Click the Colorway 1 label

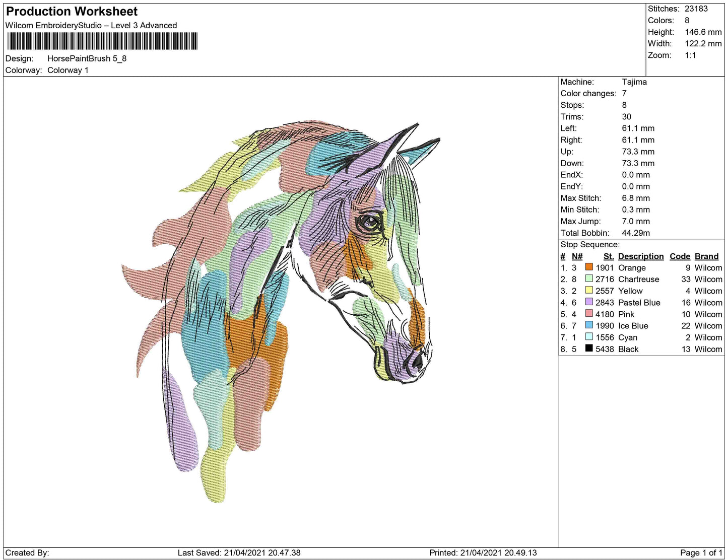(68, 70)
